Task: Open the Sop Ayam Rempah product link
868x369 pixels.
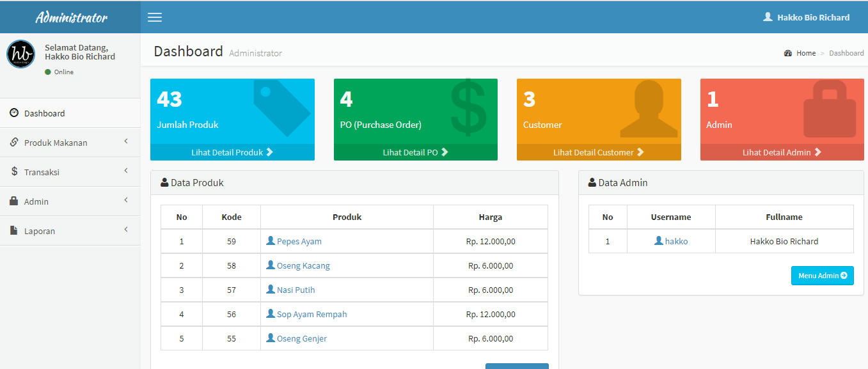Action: (312, 314)
